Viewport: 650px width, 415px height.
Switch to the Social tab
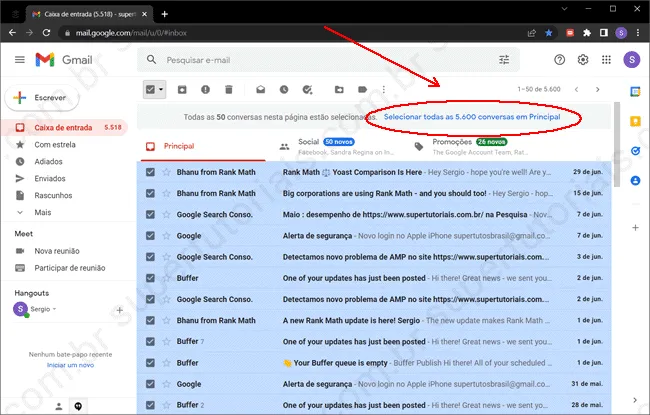coord(337,146)
